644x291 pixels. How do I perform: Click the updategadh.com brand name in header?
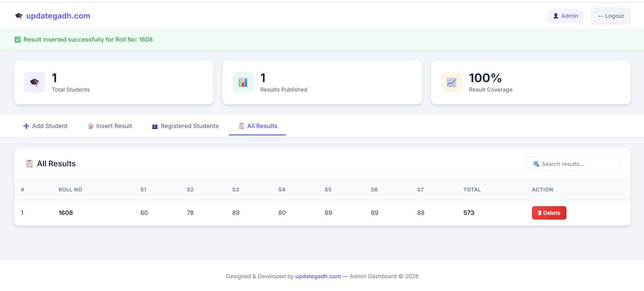(x=58, y=16)
